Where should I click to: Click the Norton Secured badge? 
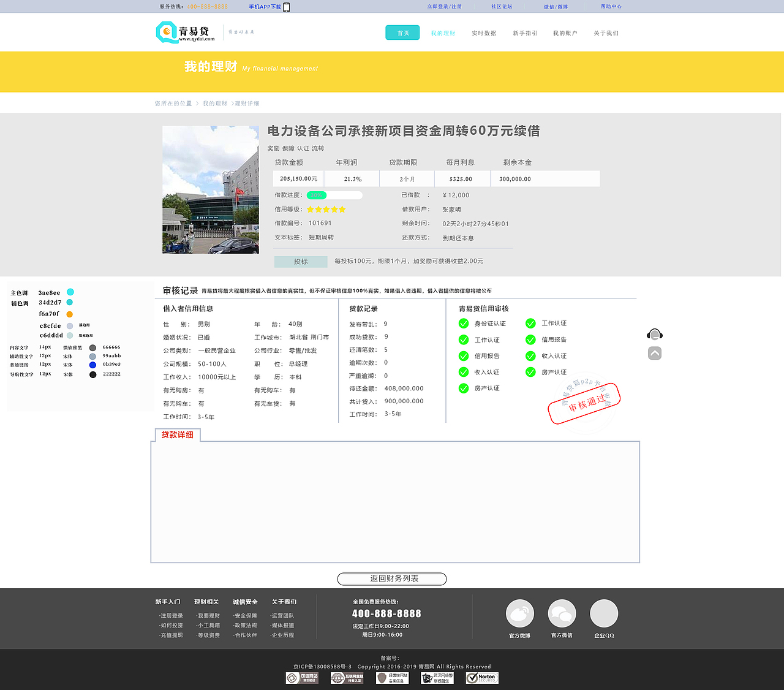482,678
